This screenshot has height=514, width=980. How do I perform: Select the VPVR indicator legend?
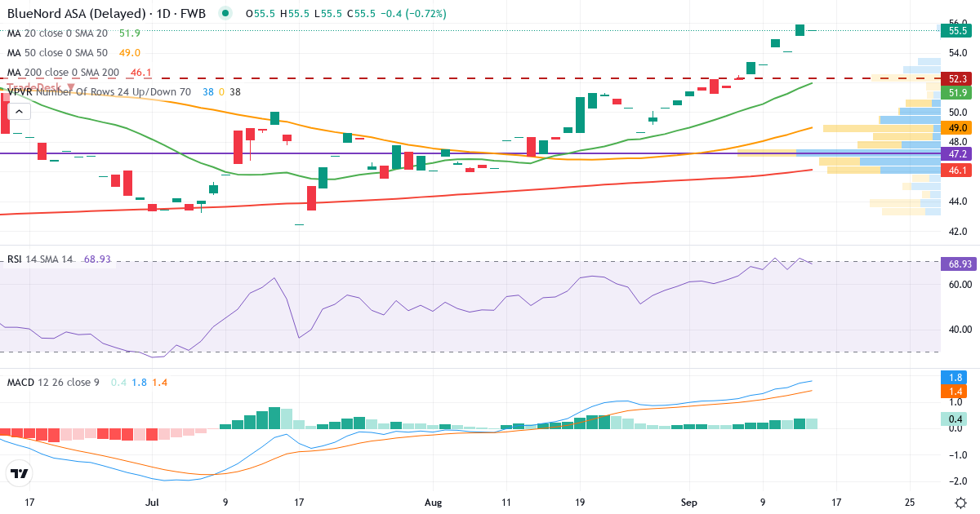[99, 92]
